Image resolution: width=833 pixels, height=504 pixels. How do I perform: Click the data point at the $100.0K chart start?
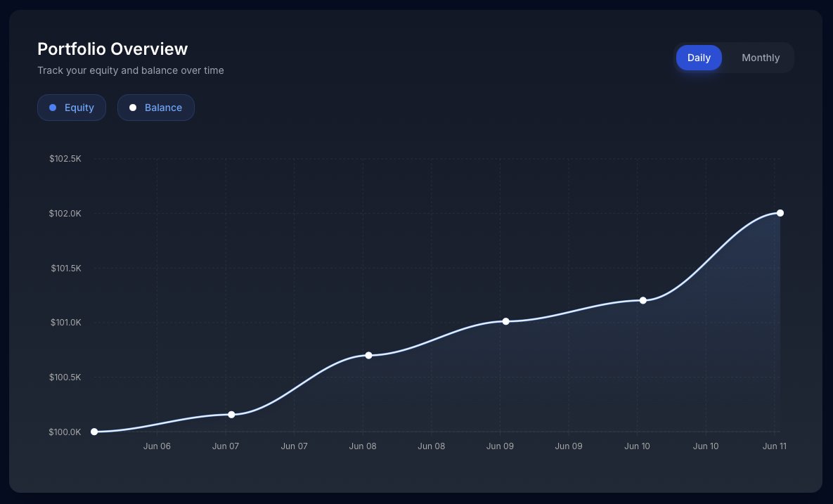coord(94,432)
